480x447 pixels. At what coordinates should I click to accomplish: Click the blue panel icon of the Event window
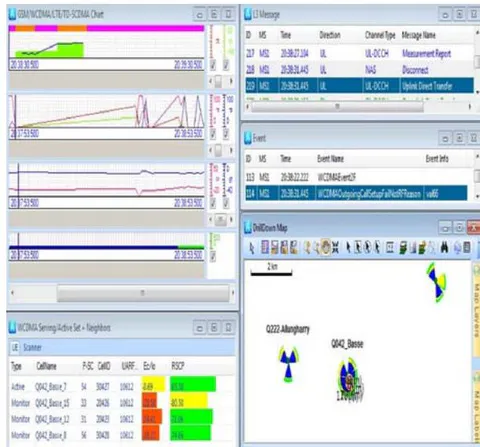pyautogui.click(x=248, y=138)
